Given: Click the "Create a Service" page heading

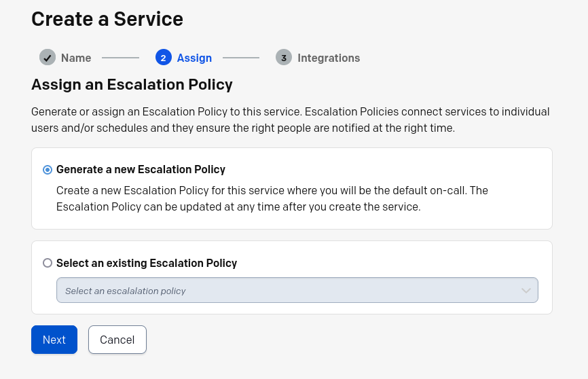Looking at the screenshot, I should (107, 19).
